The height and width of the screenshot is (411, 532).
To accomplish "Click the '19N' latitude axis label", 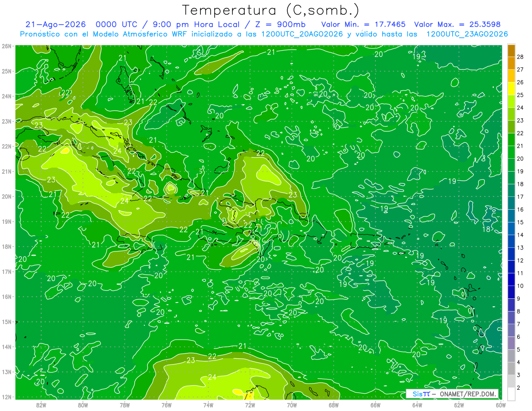I will click(x=7, y=222).
